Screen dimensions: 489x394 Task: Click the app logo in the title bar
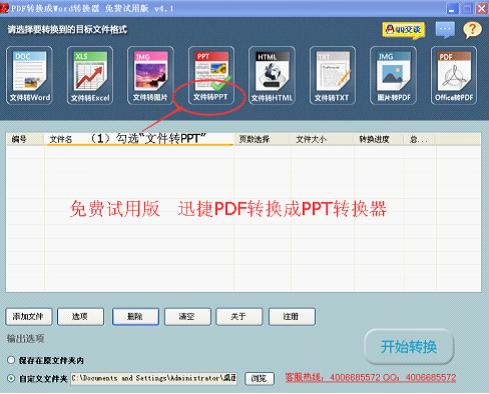tap(4, 8)
